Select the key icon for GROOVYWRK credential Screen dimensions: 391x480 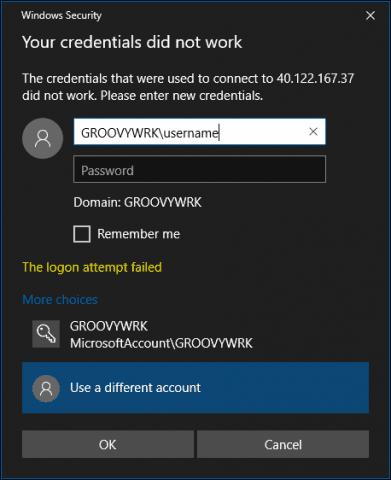click(46, 334)
